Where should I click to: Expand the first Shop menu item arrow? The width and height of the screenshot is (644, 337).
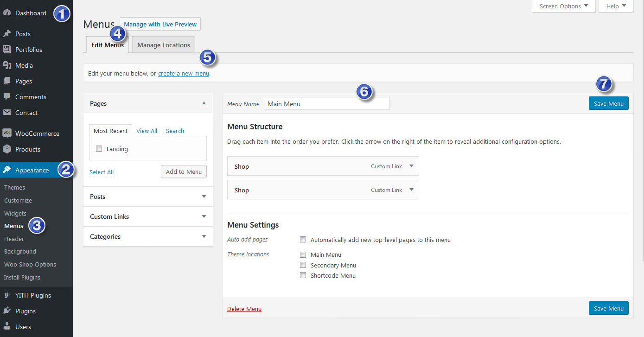pyautogui.click(x=411, y=166)
